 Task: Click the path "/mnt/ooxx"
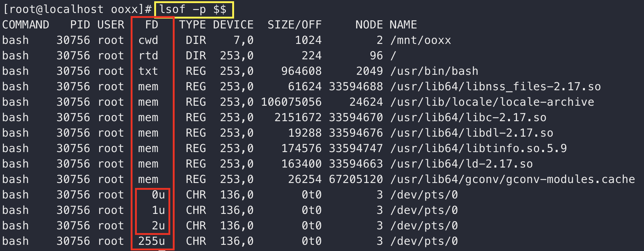coord(420,40)
